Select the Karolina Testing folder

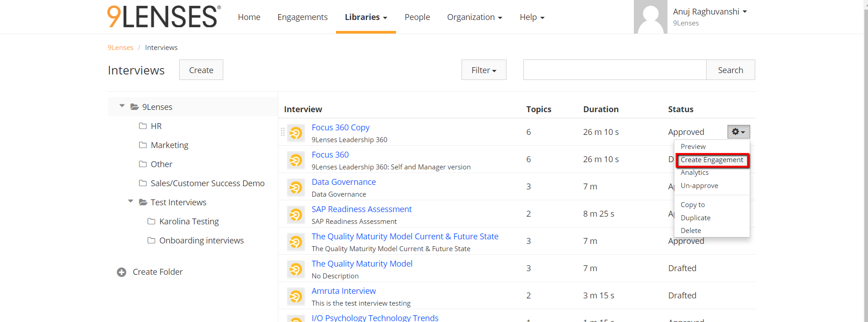point(189,221)
